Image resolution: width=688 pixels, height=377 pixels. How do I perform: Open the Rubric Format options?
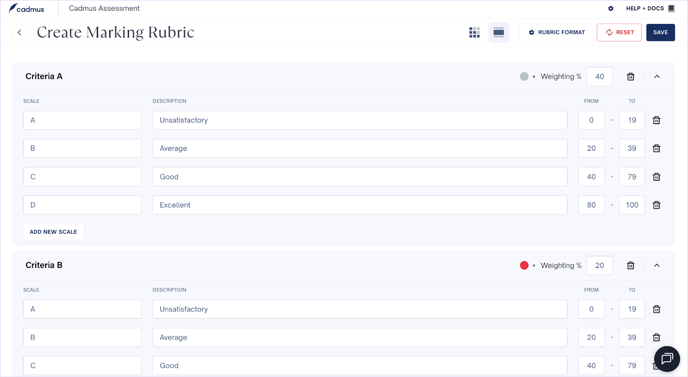tap(556, 32)
